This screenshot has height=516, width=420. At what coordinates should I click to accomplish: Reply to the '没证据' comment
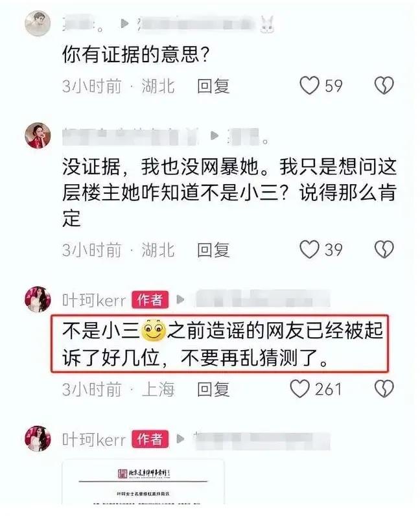point(213,250)
